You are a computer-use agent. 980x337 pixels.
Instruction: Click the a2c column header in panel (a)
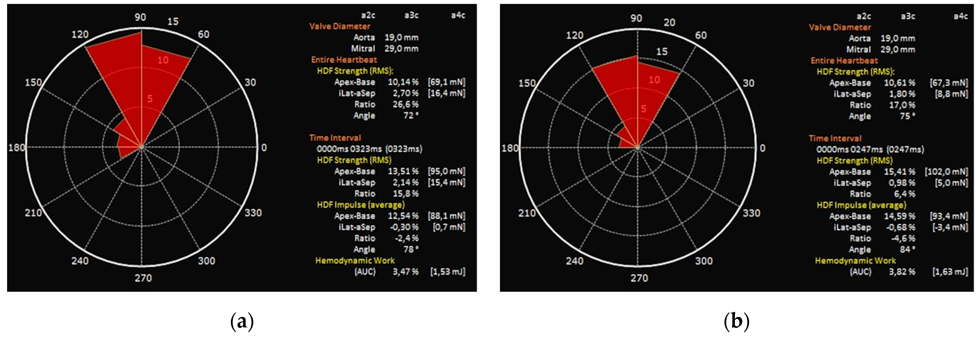tap(368, 15)
